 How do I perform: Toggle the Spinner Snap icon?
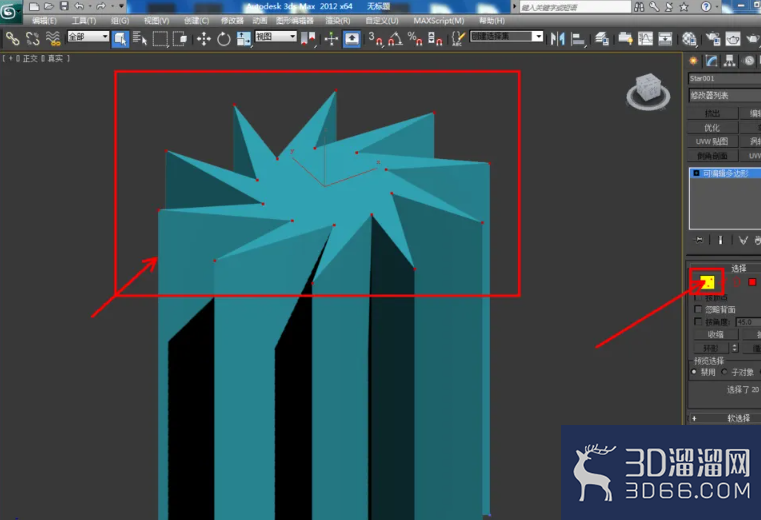point(435,38)
